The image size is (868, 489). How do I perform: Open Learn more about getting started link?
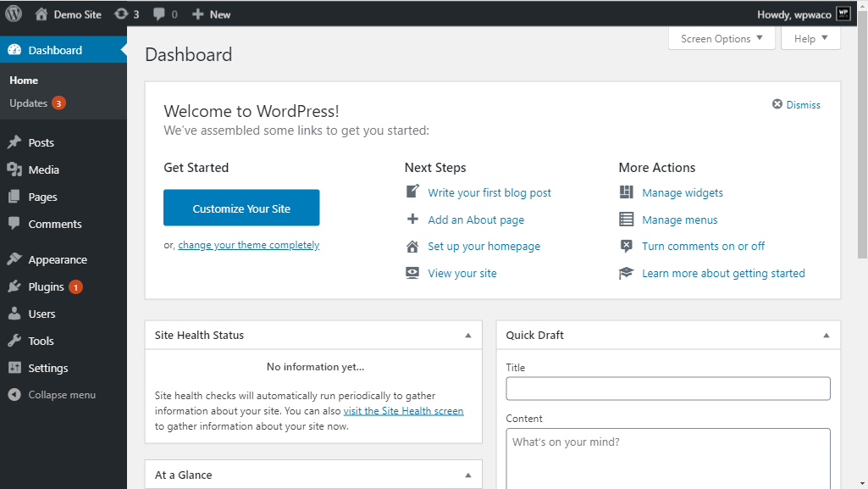pyautogui.click(x=723, y=273)
